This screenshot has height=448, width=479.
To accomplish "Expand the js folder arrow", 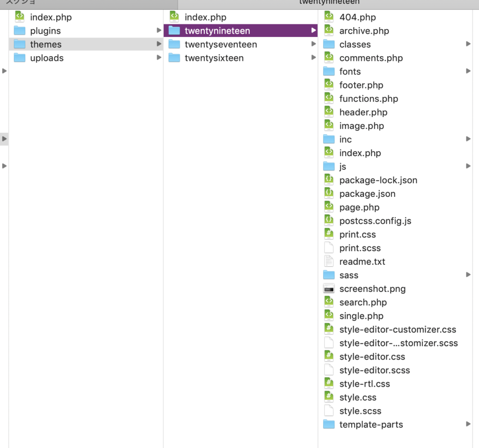I will [468, 166].
